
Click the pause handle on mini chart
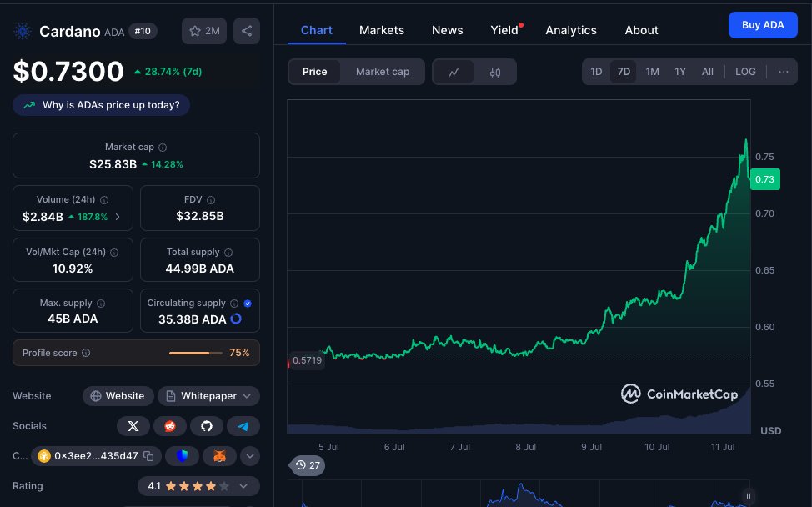(749, 496)
